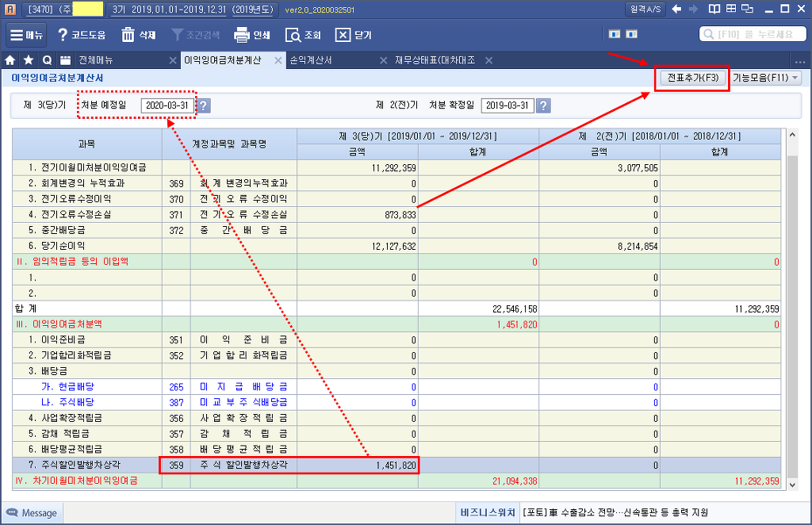Close the 이익잉여금처분계산 tab

(278, 60)
